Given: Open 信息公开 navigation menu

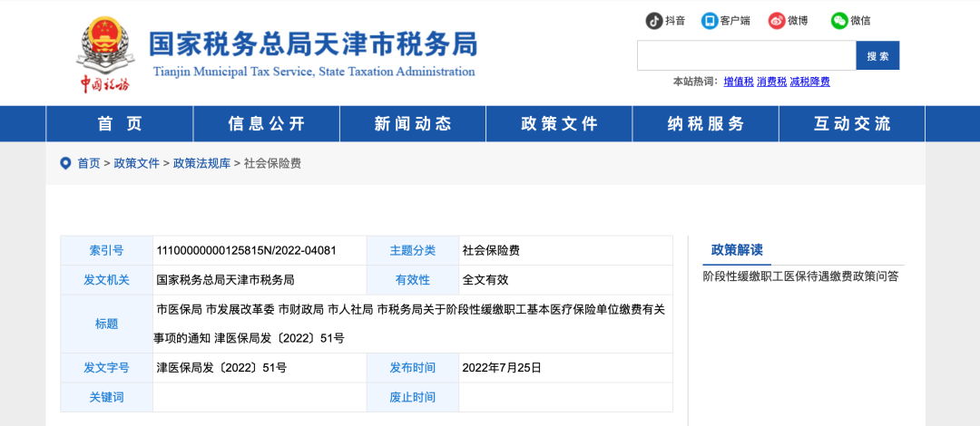Looking at the screenshot, I should pos(266,123).
